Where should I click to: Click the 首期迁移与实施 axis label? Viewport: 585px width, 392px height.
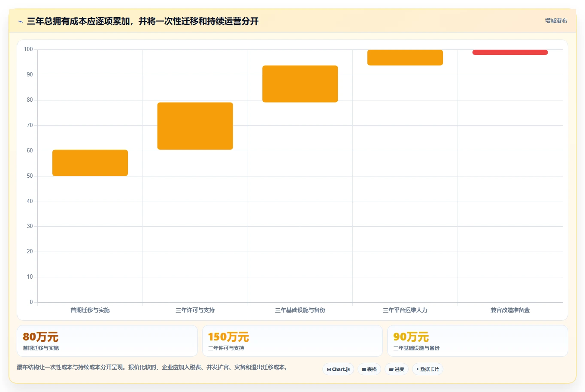tap(90, 310)
